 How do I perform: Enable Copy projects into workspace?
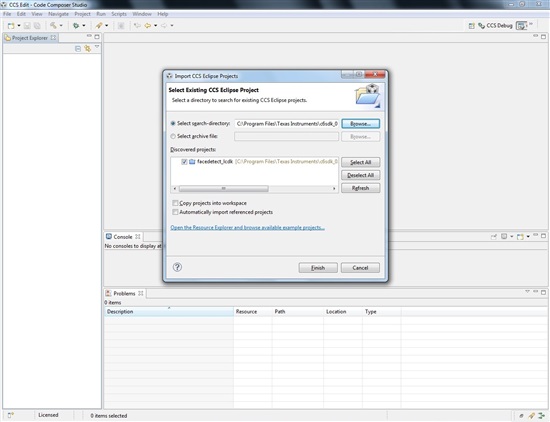click(175, 203)
